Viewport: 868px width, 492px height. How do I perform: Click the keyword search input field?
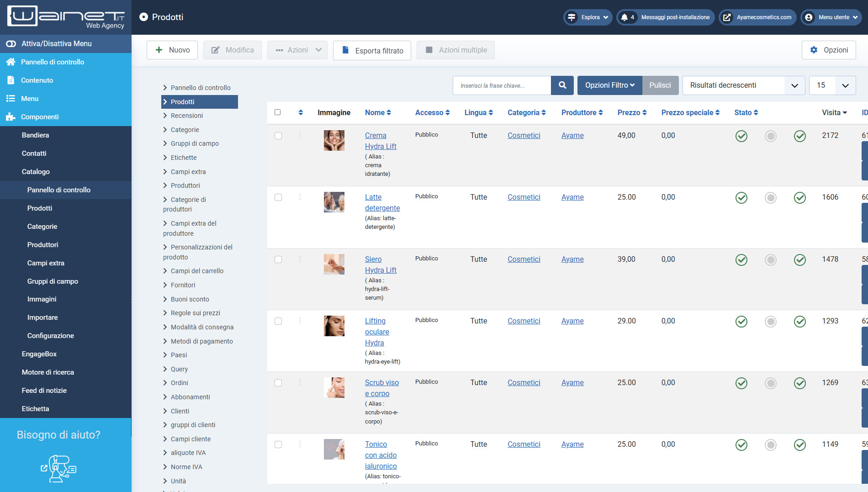pos(502,85)
